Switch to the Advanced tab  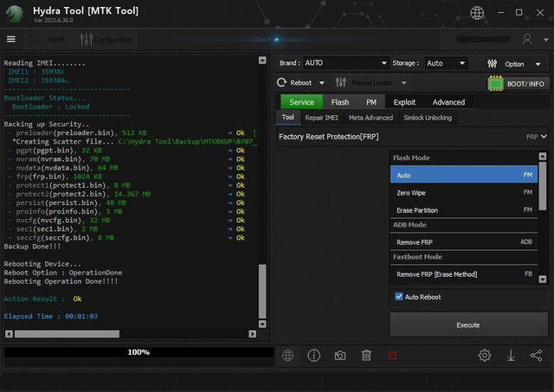tap(448, 102)
